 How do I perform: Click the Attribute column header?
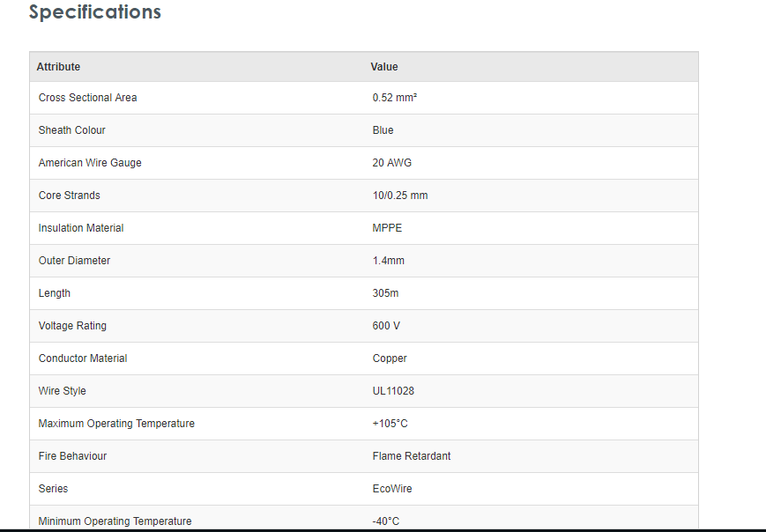point(58,67)
